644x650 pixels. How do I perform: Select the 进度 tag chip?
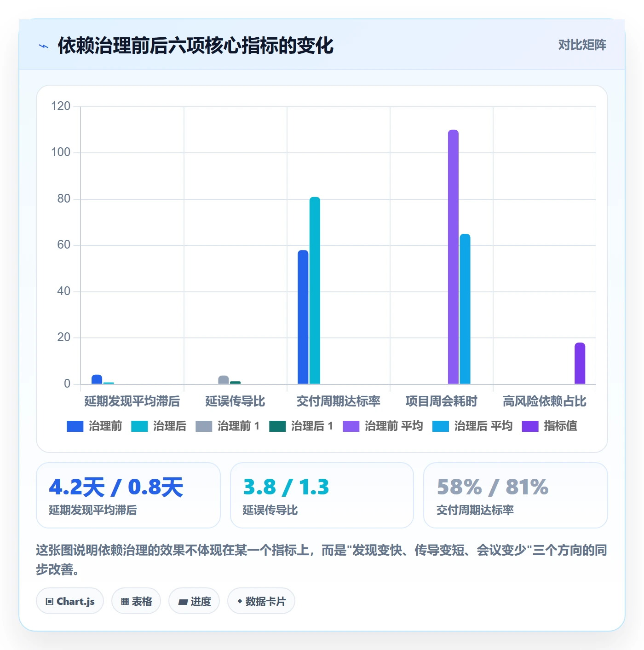[194, 601]
